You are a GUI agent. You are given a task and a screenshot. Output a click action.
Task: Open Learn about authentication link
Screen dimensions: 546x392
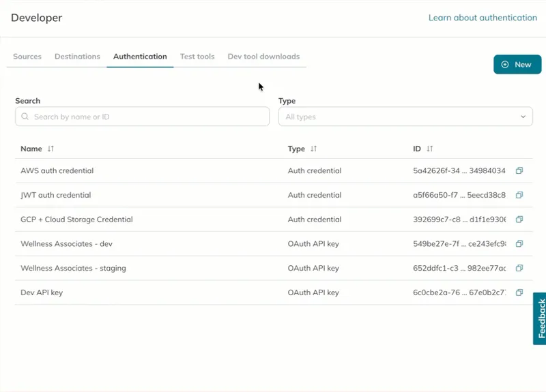(483, 18)
